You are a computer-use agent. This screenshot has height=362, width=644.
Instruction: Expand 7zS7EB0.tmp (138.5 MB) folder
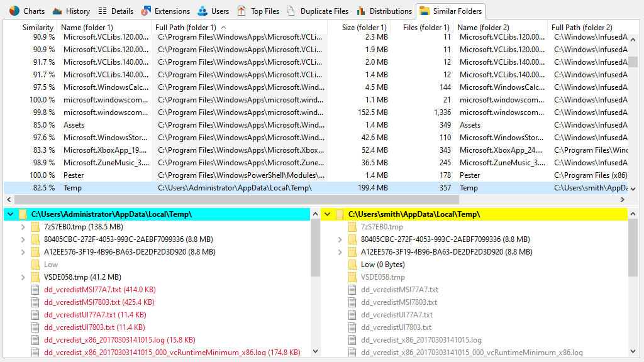(23, 227)
